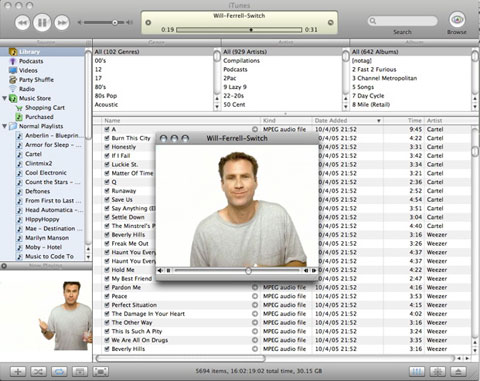
Task: Sort by Date Added column header
Action: tap(348, 120)
